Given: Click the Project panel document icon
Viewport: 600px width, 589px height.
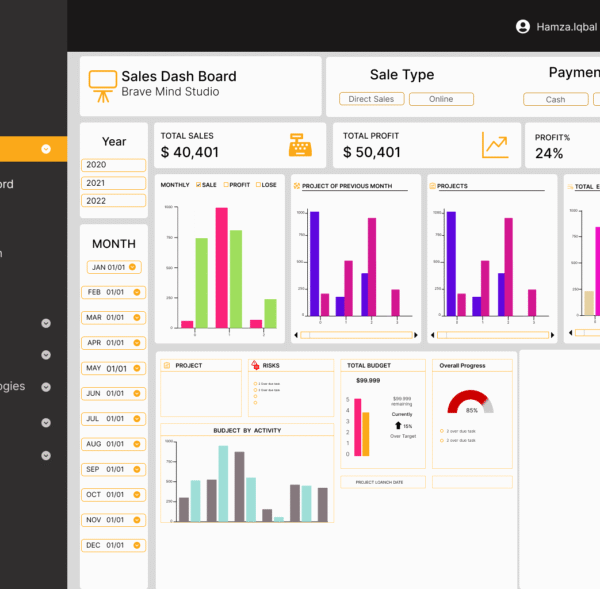Looking at the screenshot, I should coord(167,366).
